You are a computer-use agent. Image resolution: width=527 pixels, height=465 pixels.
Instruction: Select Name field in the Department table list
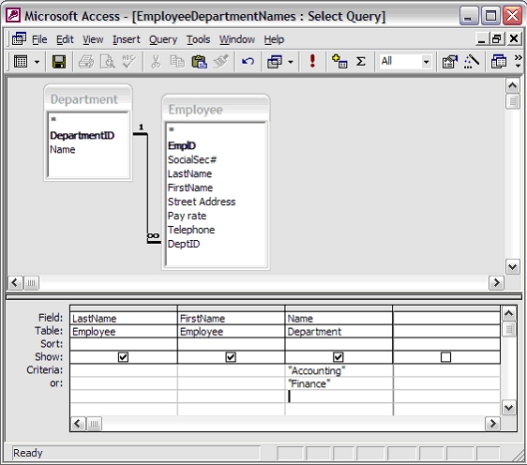pyautogui.click(x=63, y=150)
